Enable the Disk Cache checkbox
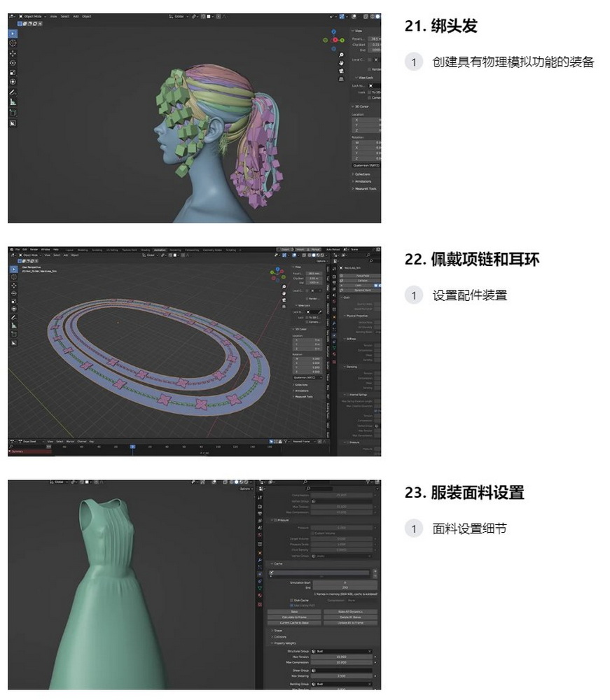This screenshot has width=610, height=700. [x=291, y=600]
